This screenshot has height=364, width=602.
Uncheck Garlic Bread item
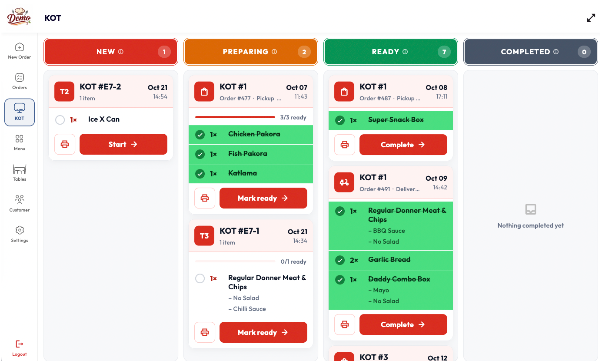(340, 260)
